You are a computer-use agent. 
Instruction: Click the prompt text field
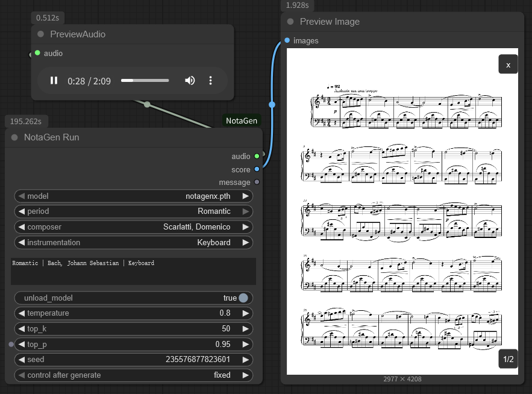[x=133, y=271]
